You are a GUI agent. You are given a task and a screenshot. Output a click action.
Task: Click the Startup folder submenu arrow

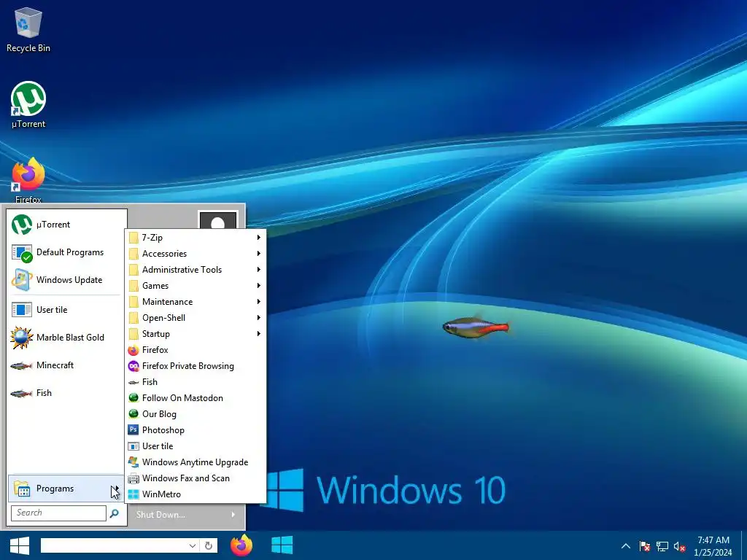point(259,334)
